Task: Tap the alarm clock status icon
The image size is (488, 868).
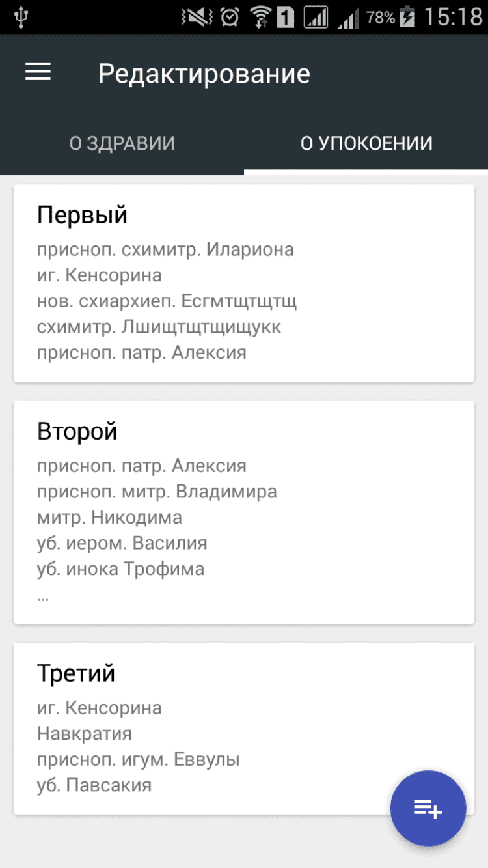Action: click(229, 18)
